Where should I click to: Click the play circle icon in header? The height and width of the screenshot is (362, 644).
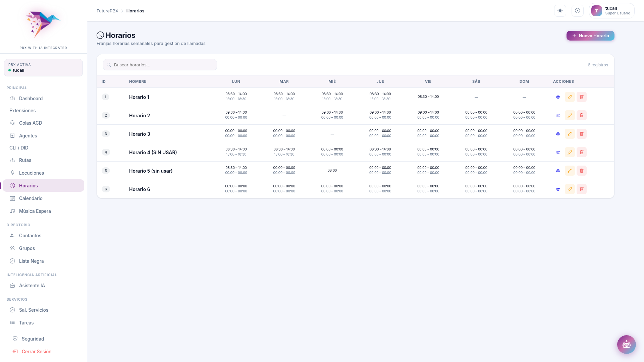(577, 11)
